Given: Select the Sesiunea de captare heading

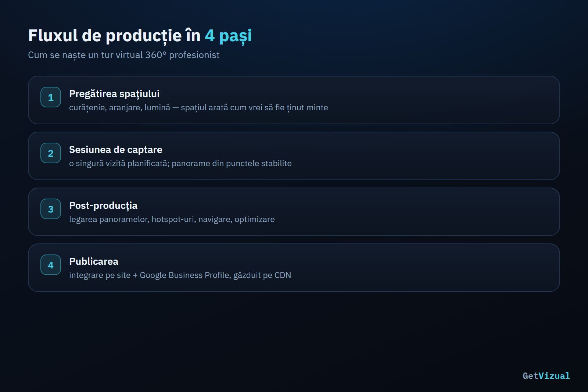Looking at the screenshot, I should coord(116,150).
